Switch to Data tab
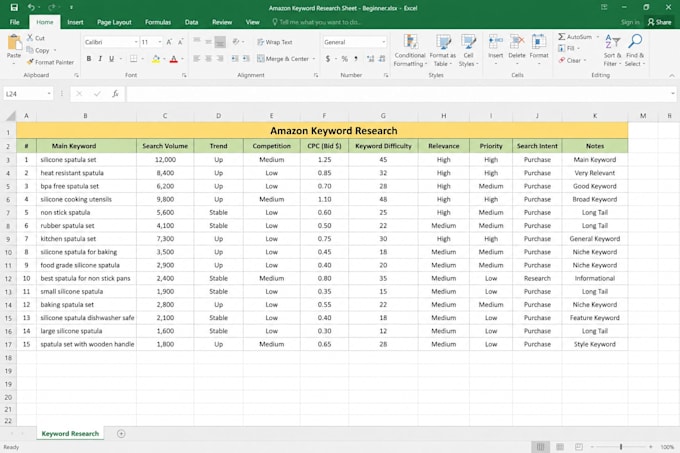680x453 pixels. click(x=191, y=22)
